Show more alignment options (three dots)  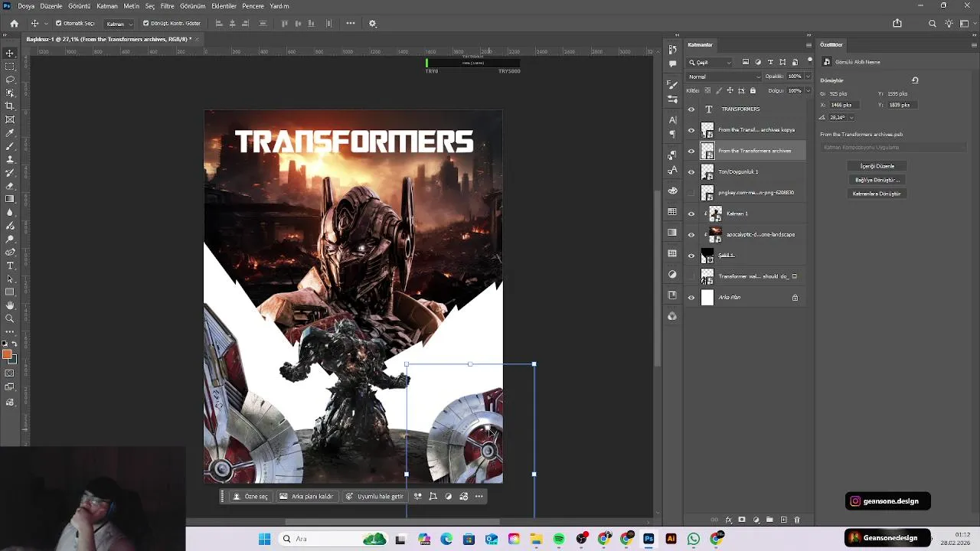click(x=351, y=23)
